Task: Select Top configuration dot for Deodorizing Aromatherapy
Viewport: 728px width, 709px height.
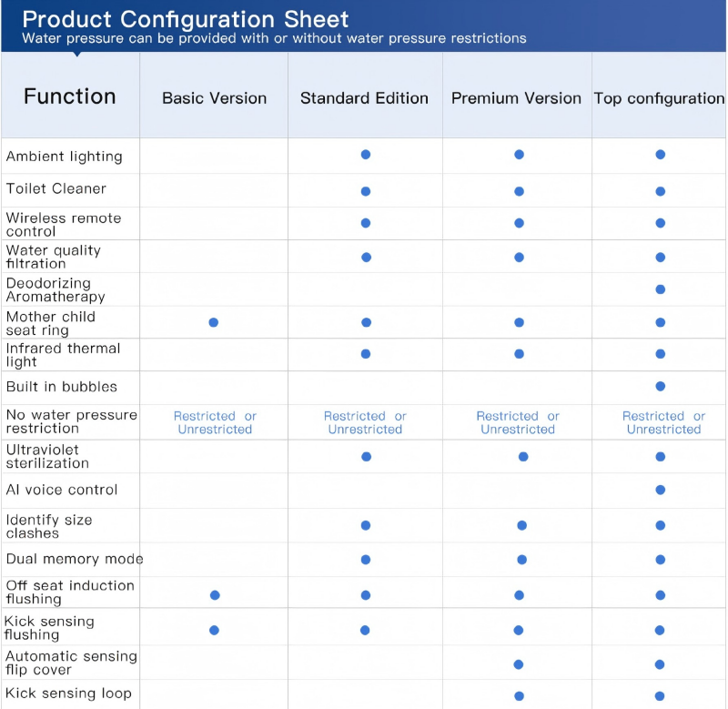Action: 661,289
